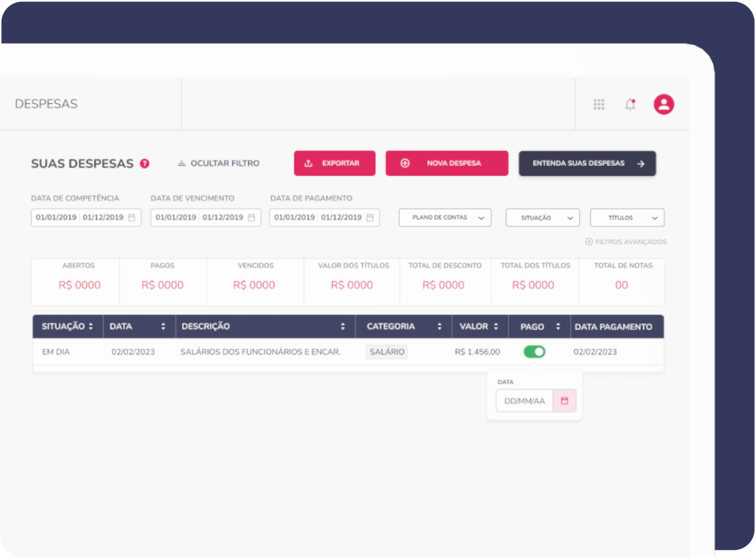Expand the Títulos dropdown
This screenshot has height=557, width=756.
(627, 217)
